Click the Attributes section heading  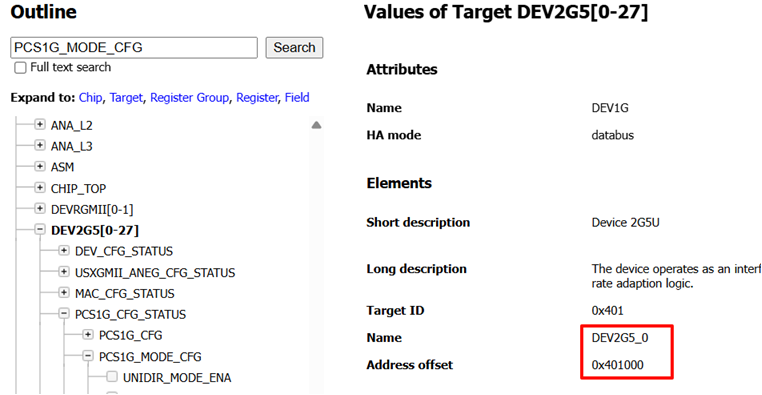402,69
